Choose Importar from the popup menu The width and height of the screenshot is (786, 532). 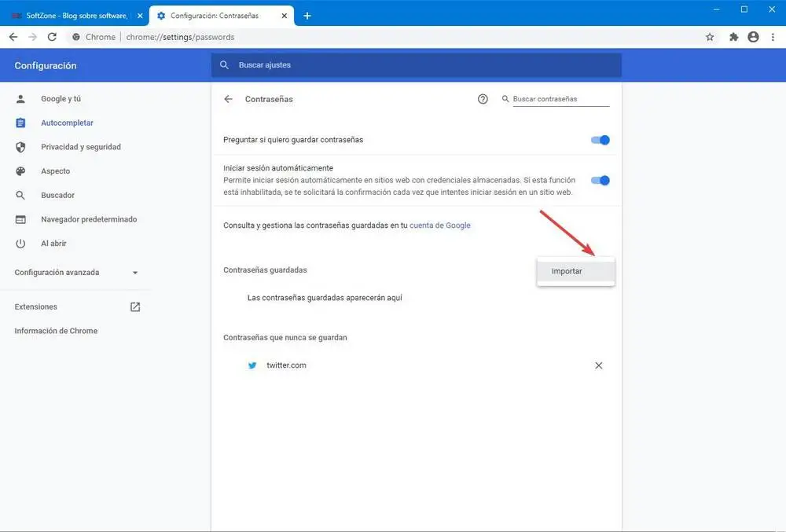coord(575,272)
